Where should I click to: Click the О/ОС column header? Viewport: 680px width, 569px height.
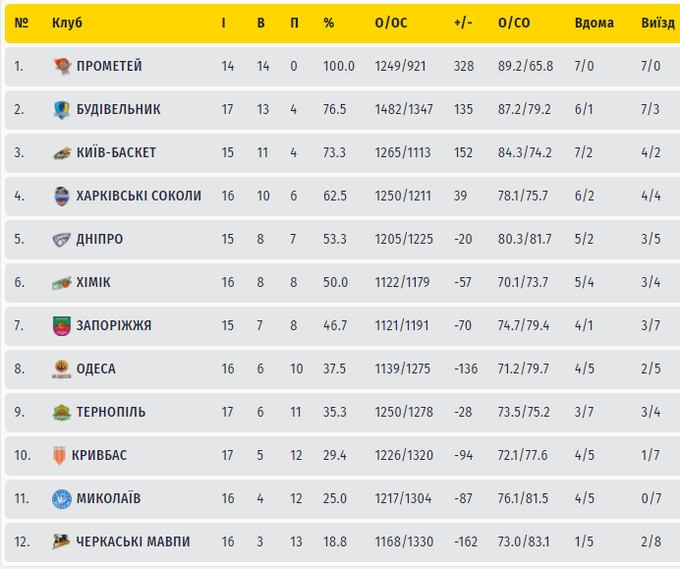pyautogui.click(x=391, y=23)
